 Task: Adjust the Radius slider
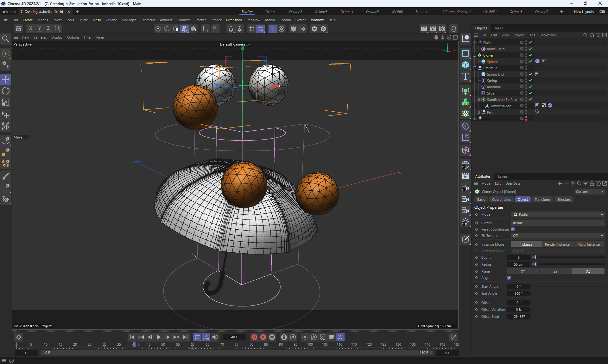535,264
